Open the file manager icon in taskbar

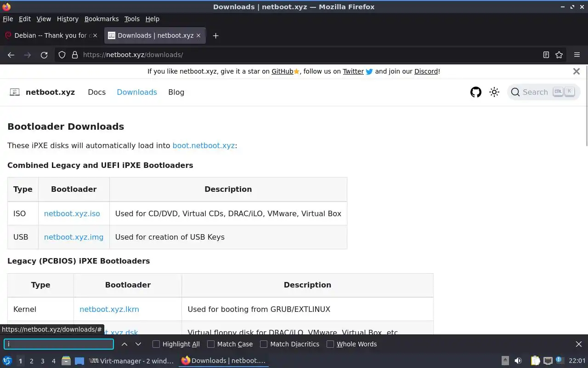66,361
